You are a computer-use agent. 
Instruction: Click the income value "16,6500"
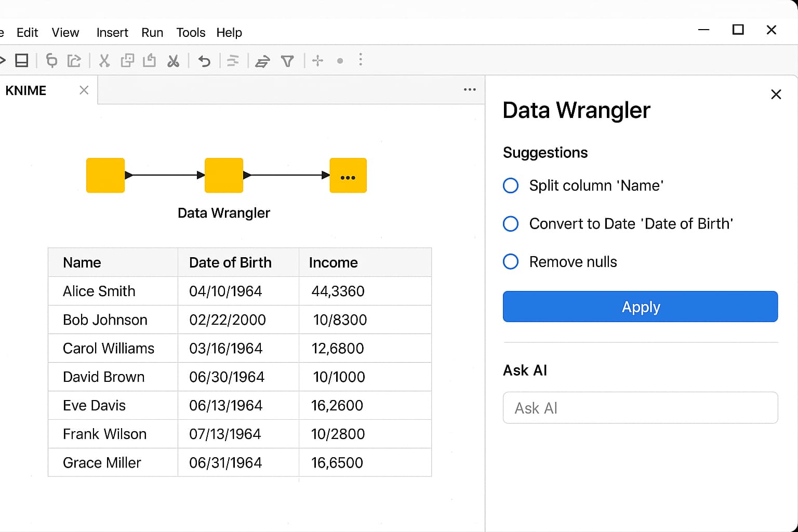click(x=337, y=462)
